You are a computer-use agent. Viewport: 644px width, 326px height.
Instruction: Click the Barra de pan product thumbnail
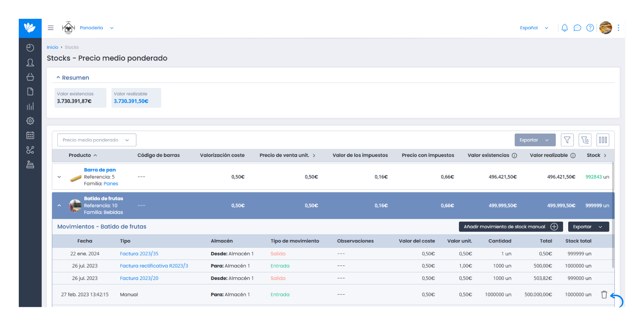point(75,178)
